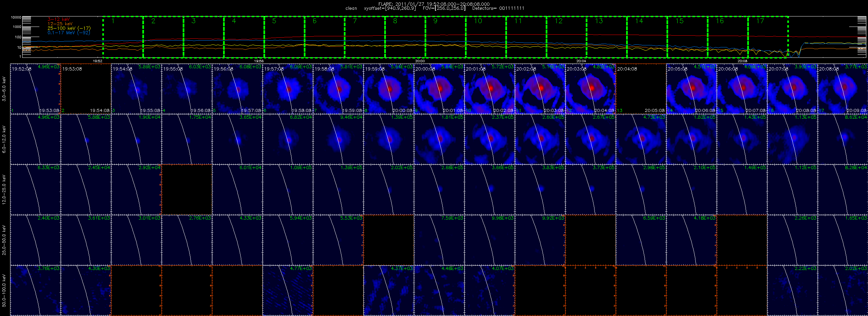Open the 12.0-25.0 keV image labeled 3.83E+05
The width and height of the screenshot is (868, 316).
[540, 190]
